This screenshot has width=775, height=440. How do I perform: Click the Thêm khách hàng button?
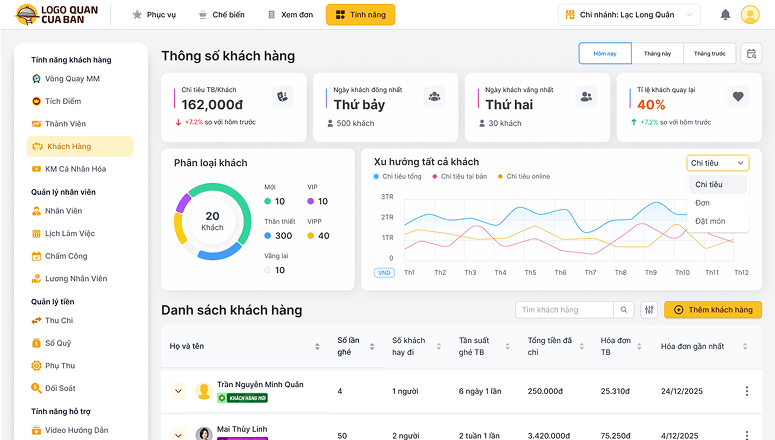[x=712, y=310]
